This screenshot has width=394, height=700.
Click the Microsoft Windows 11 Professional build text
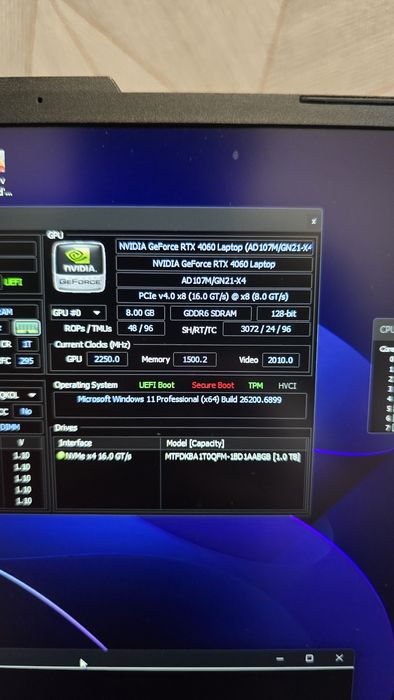(179, 400)
